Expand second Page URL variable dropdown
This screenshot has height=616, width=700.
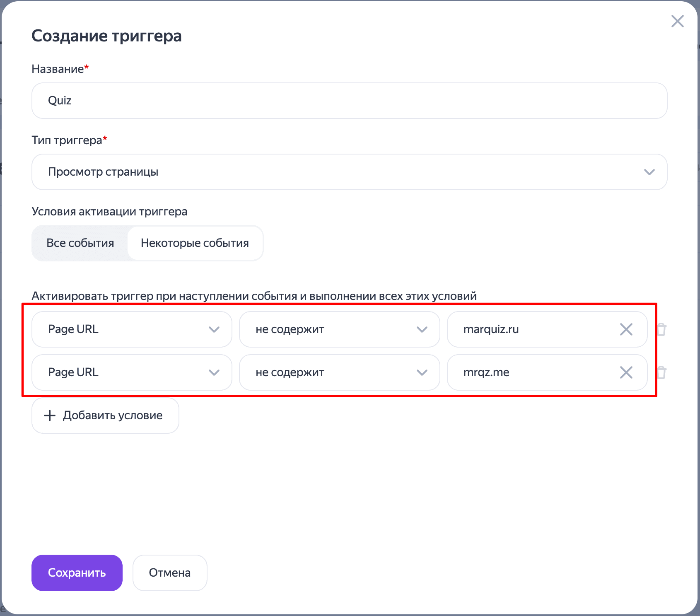click(x=132, y=372)
